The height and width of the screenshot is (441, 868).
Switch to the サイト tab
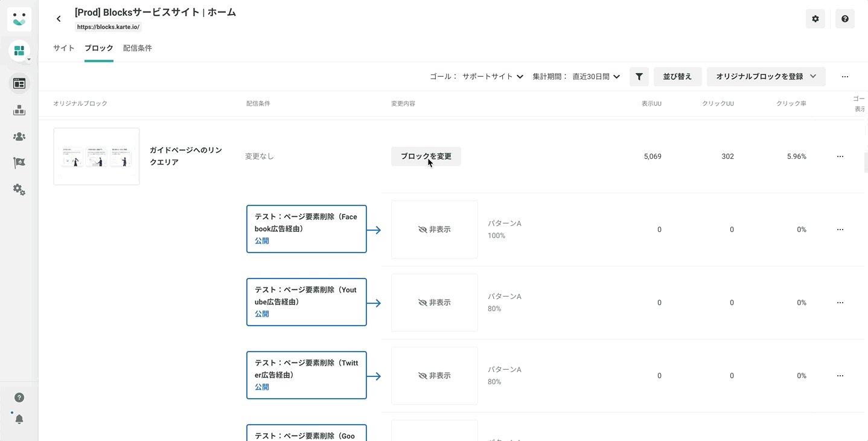pyautogui.click(x=63, y=48)
